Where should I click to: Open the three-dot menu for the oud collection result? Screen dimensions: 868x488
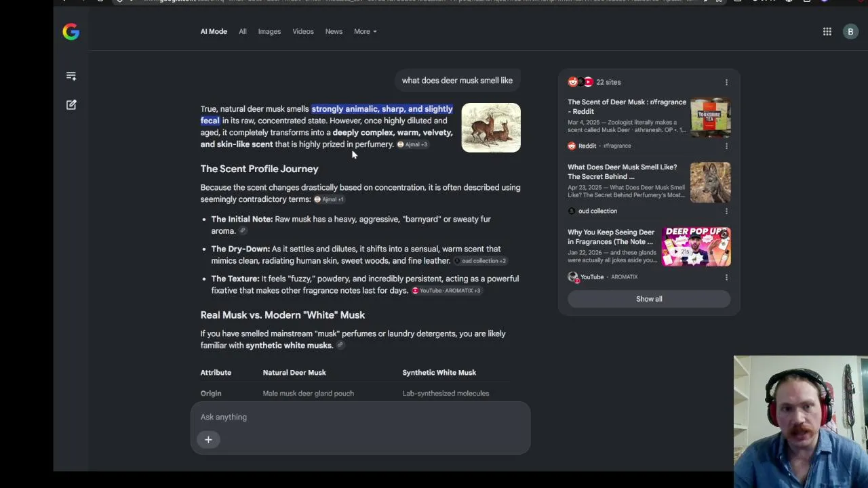(726, 211)
